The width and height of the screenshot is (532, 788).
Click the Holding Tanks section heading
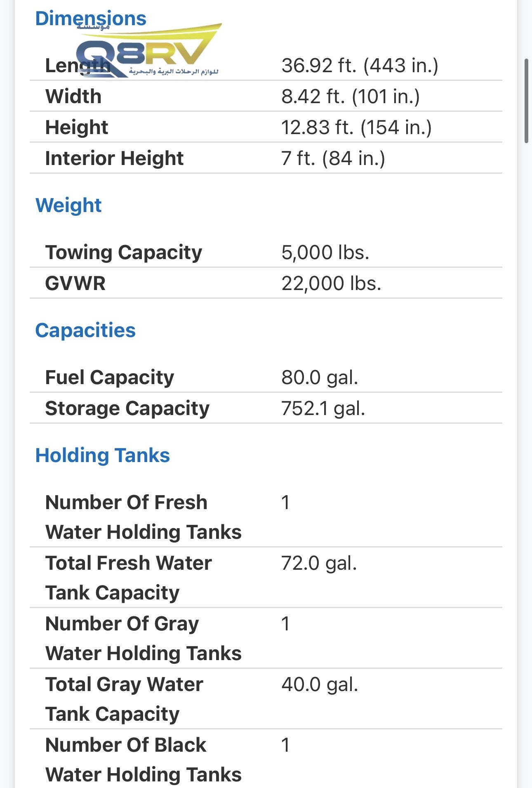[103, 455]
